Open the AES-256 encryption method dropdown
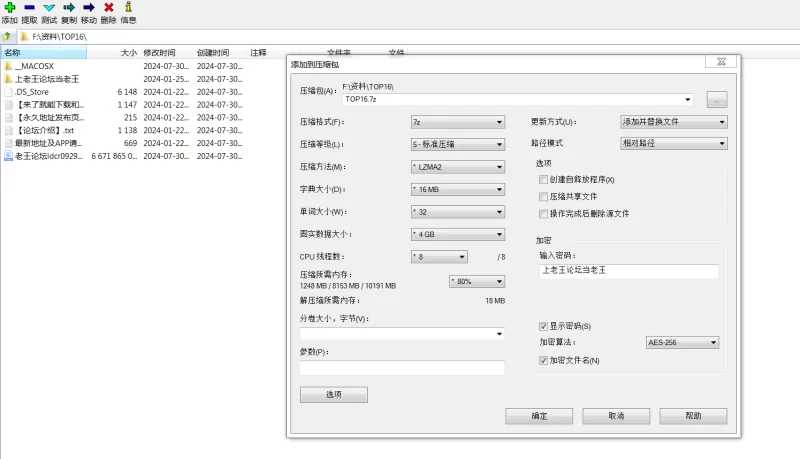Image resolution: width=800 pixels, height=459 pixels. (x=682, y=342)
